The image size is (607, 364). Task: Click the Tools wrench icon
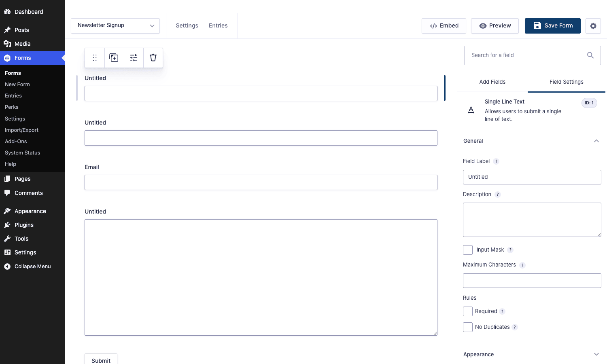click(7, 239)
